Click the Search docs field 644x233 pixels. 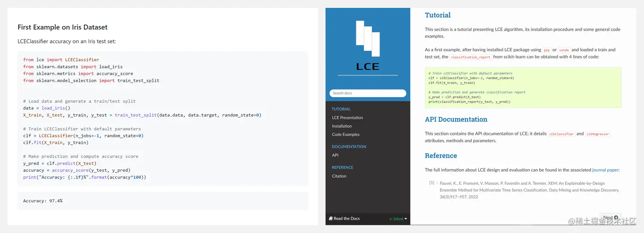(x=368, y=93)
